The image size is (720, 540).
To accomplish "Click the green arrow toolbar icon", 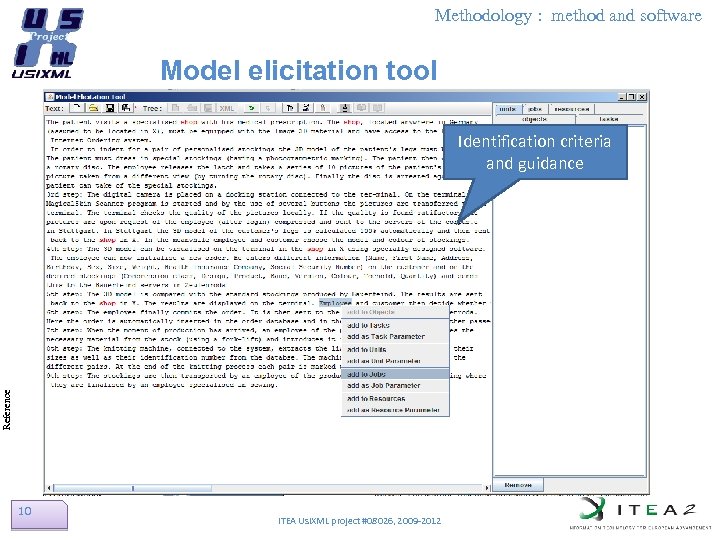I will coord(251,108).
